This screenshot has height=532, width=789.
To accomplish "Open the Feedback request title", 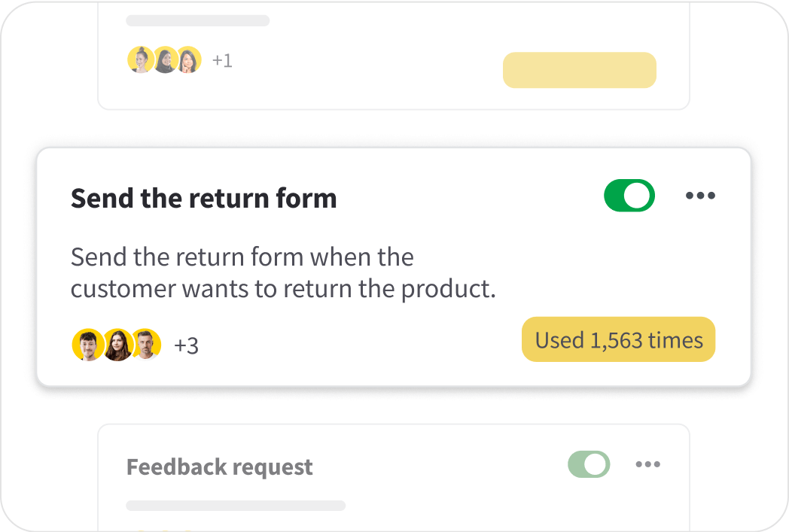I will pos(219,467).
